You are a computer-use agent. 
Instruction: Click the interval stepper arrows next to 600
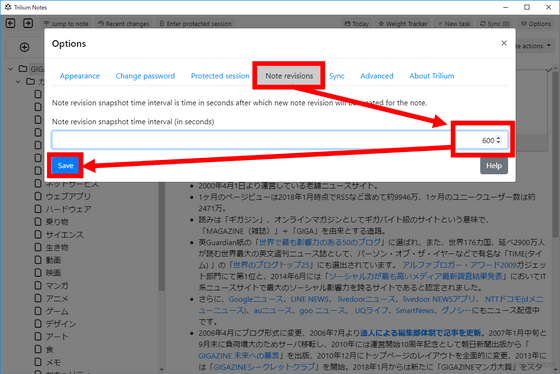coord(499,140)
